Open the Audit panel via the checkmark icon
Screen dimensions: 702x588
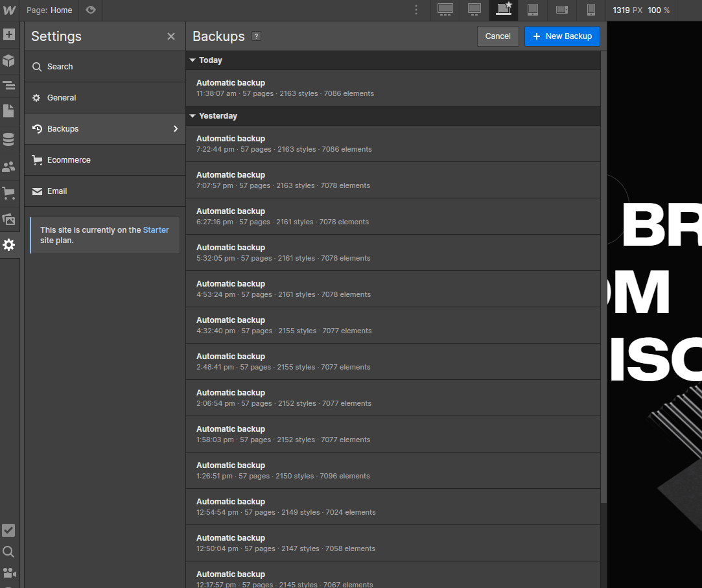click(9, 530)
